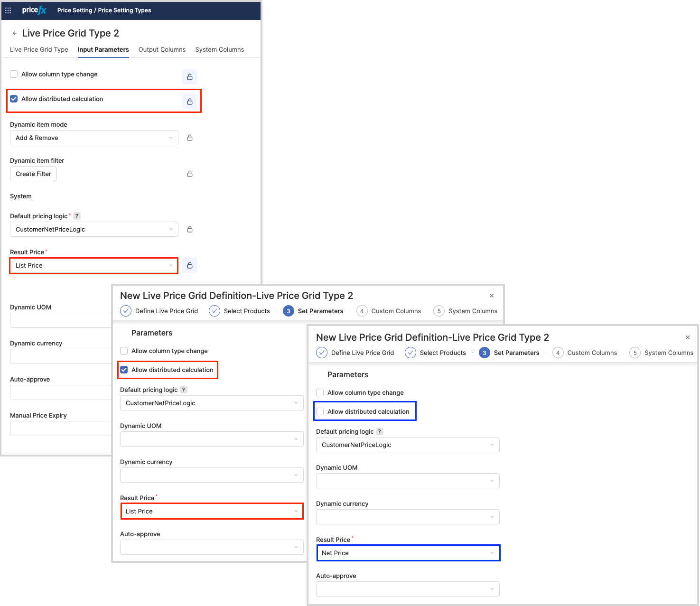Click lock icon next to Create Filter

(x=190, y=174)
